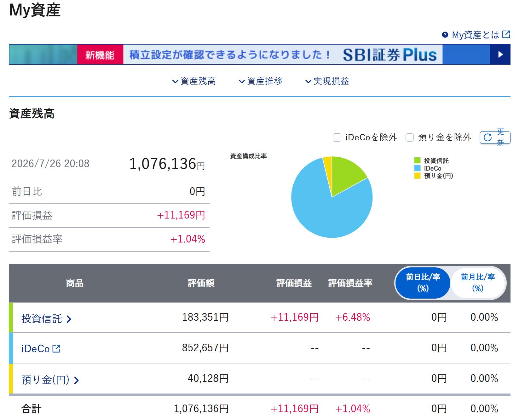Click the chevron next to 預り金(円)

pyautogui.click(x=76, y=380)
